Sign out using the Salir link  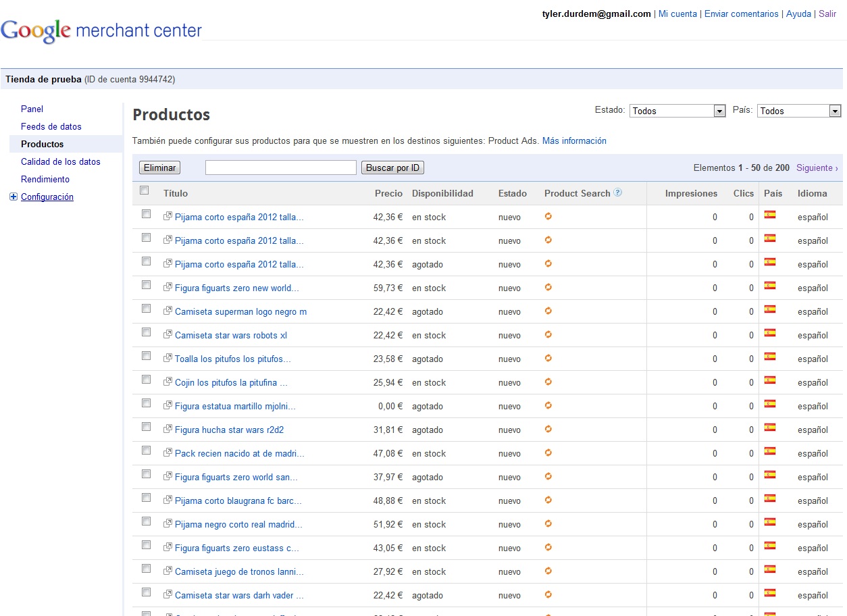click(827, 14)
